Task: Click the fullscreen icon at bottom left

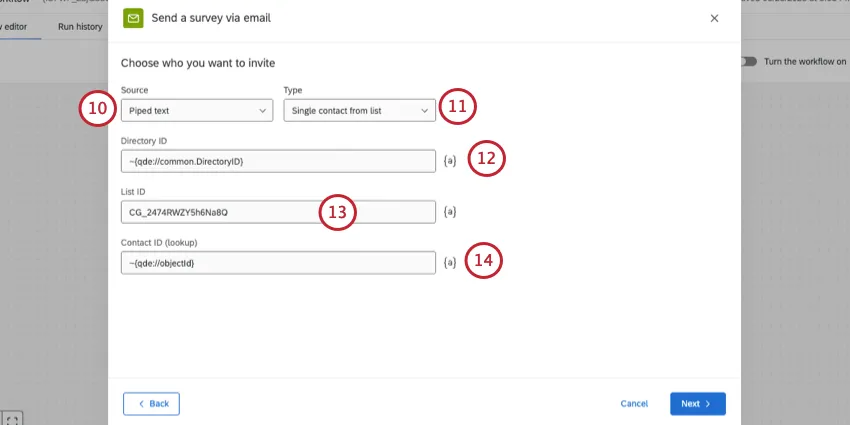Action: (12, 418)
